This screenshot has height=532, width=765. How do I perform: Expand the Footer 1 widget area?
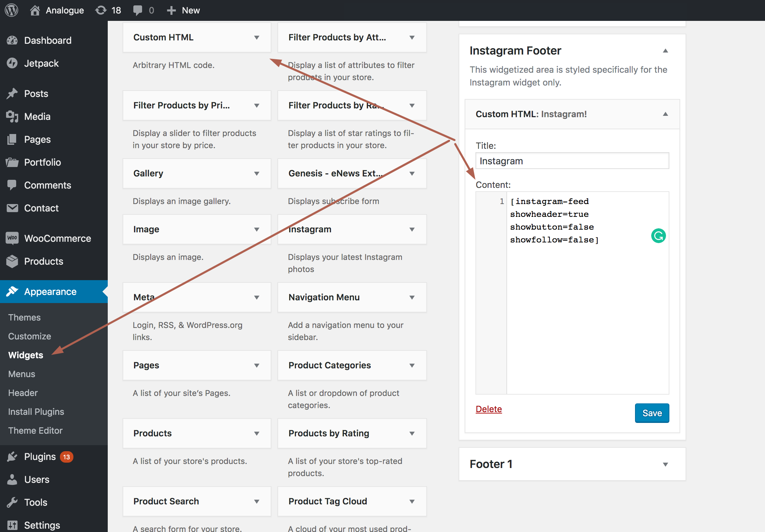pyautogui.click(x=665, y=464)
